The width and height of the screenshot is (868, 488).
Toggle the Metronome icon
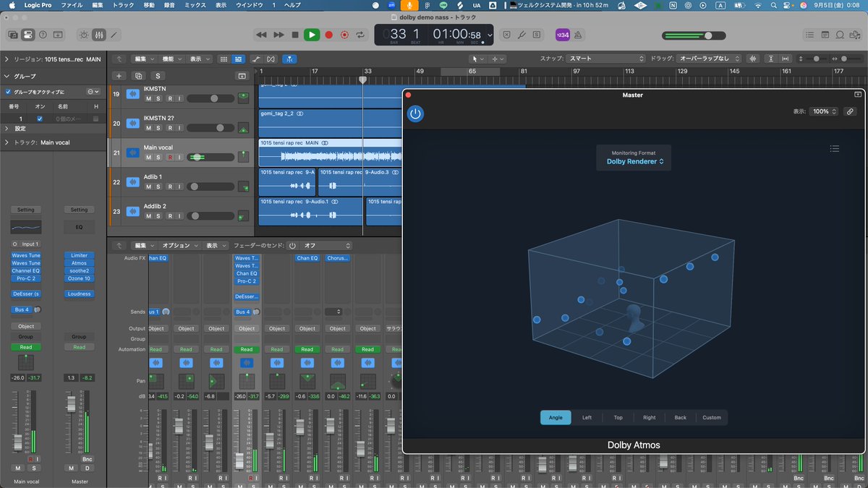579,34
